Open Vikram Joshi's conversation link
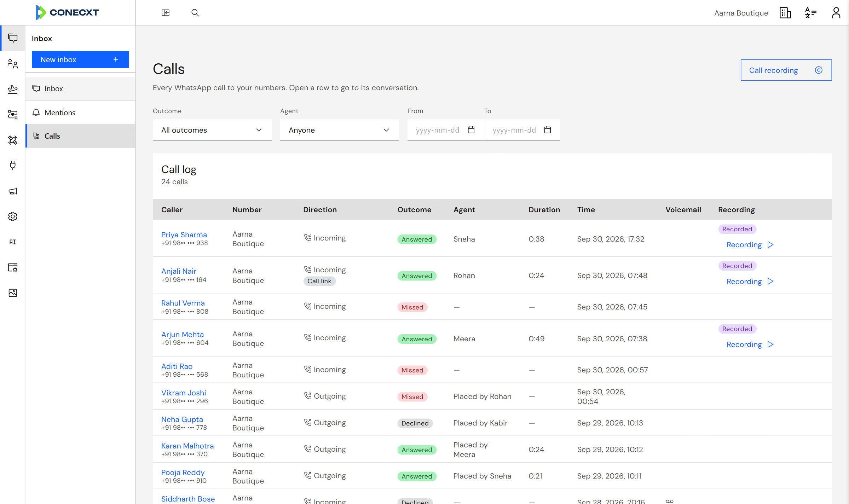This screenshot has height=504, width=849. (184, 393)
